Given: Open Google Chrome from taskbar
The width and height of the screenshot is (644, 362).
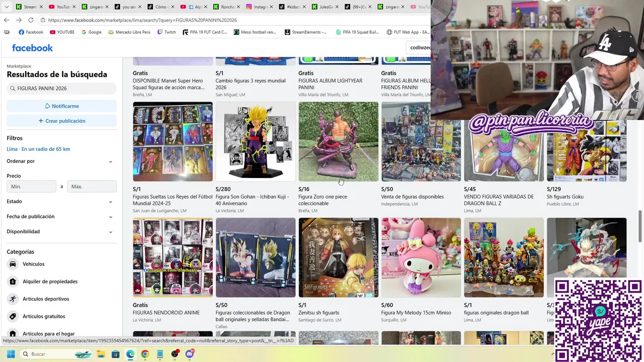Looking at the screenshot, I should pos(145,354).
